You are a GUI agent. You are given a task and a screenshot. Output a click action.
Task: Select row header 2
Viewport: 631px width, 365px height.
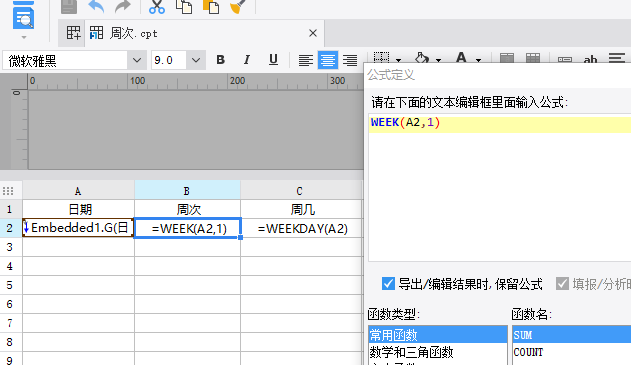click(10, 228)
